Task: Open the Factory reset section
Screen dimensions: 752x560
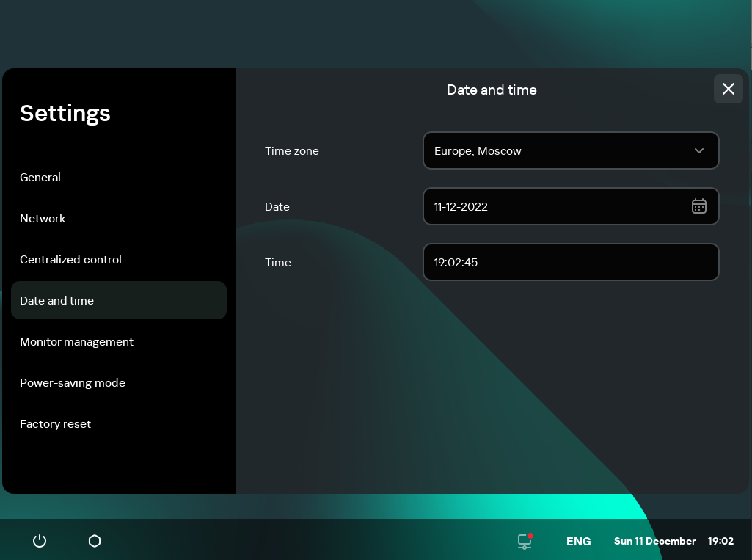Action: [x=55, y=423]
